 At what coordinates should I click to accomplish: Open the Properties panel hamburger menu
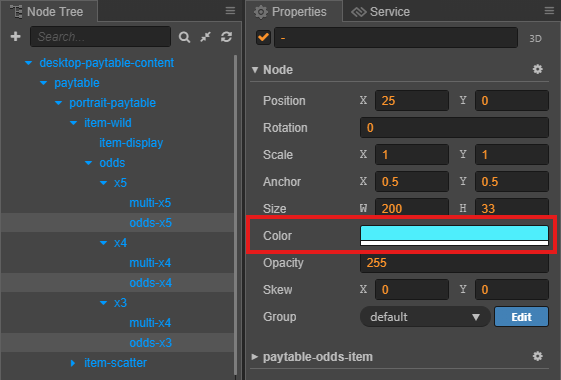click(x=549, y=11)
